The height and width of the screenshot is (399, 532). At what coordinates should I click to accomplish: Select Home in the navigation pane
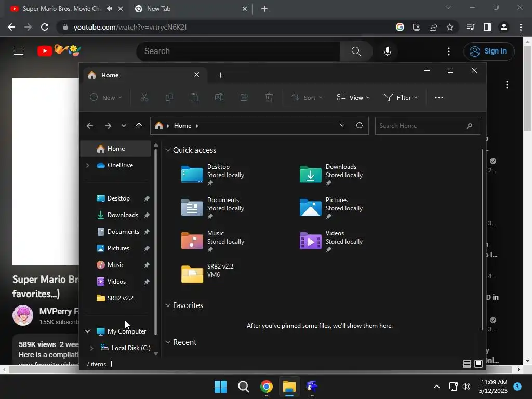116,149
